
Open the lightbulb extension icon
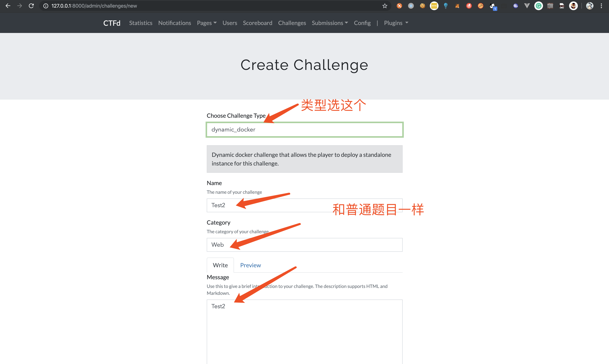(446, 6)
